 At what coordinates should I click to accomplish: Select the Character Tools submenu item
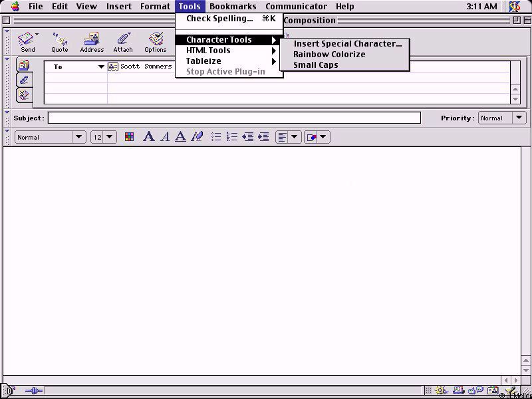point(229,40)
